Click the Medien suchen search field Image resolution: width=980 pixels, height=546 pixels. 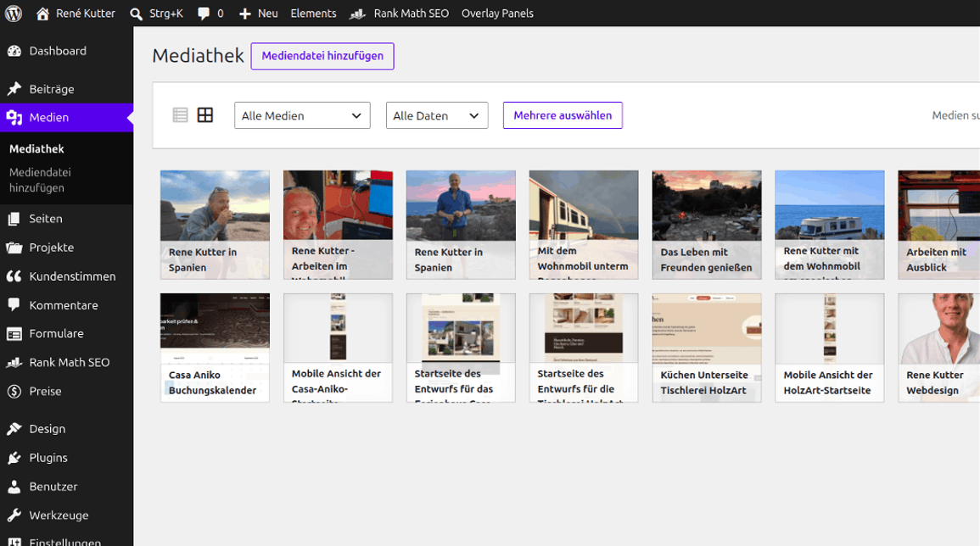[x=955, y=115]
